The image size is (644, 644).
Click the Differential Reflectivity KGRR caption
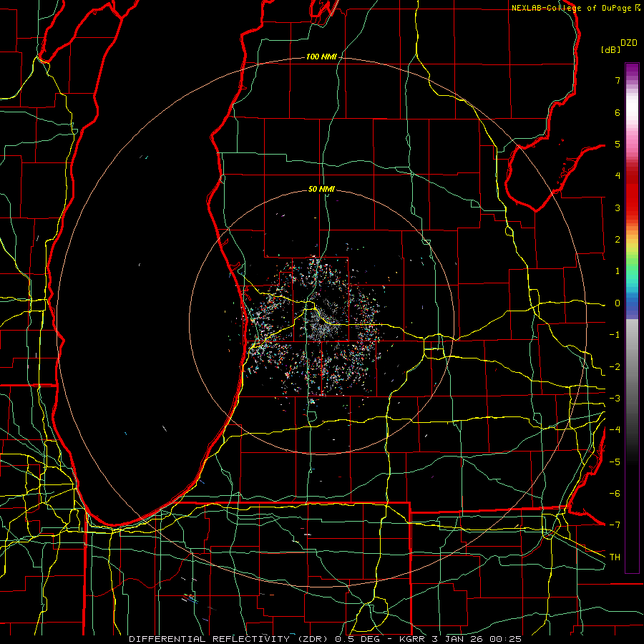325,639
